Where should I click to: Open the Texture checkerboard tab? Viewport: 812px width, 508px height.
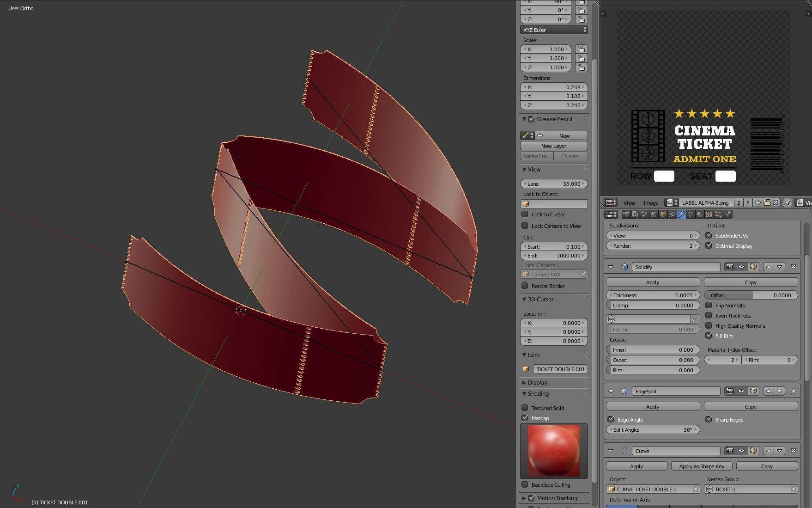[709, 214]
